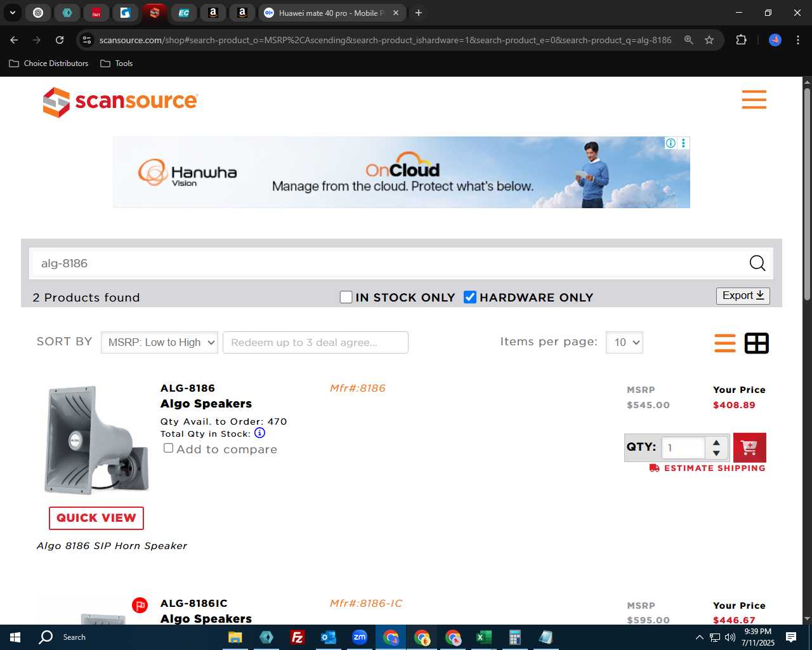Close the Huawei mate 40 pro tab
The image size is (812, 650).
click(396, 13)
